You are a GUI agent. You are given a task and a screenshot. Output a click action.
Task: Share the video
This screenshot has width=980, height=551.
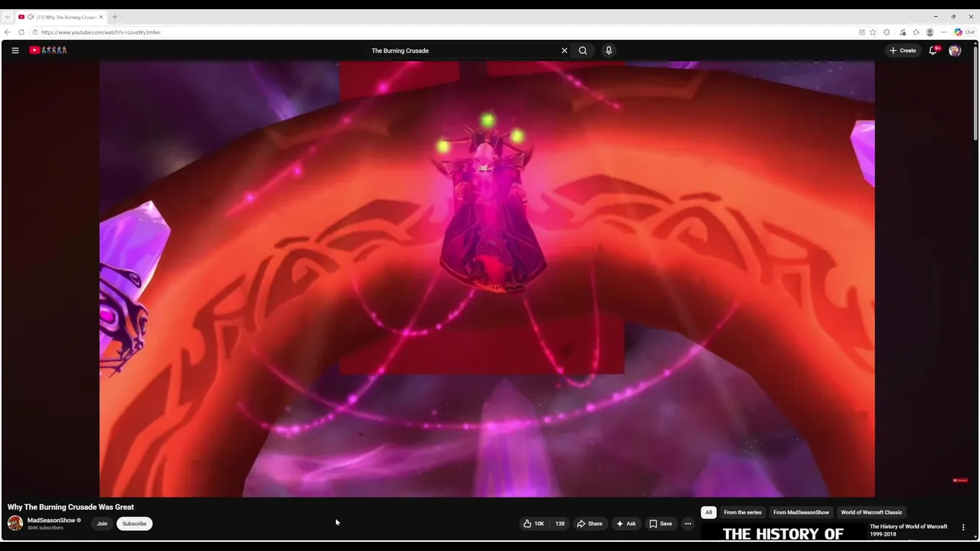[x=590, y=523]
